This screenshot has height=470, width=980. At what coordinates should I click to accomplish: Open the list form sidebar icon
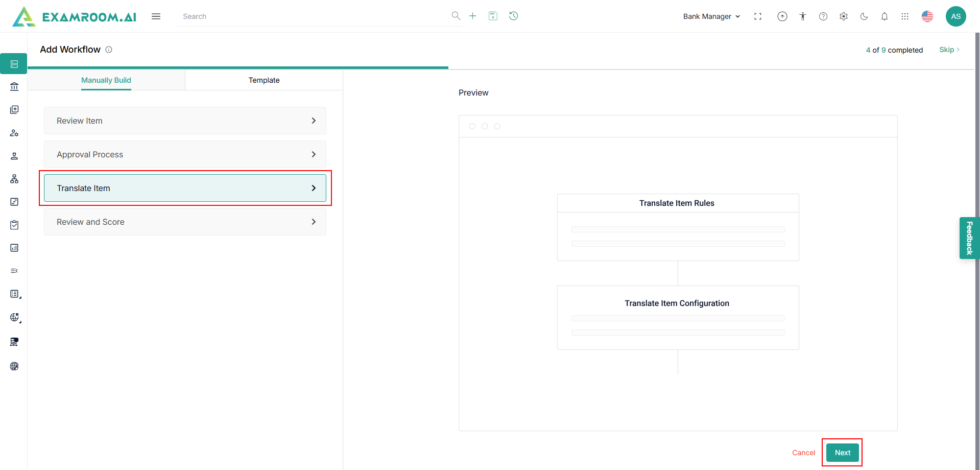(15, 294)
